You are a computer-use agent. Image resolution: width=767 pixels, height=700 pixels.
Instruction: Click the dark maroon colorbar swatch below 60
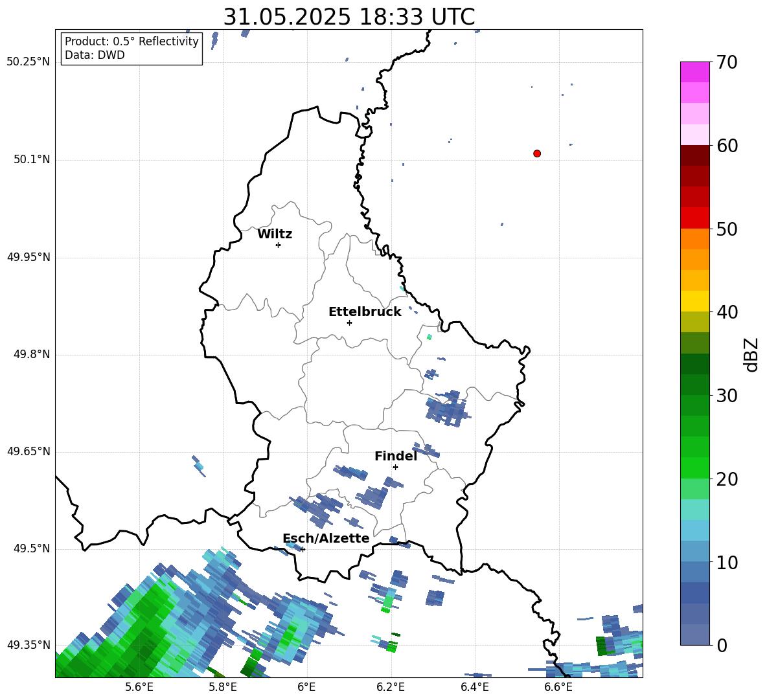tap(694, 156)
